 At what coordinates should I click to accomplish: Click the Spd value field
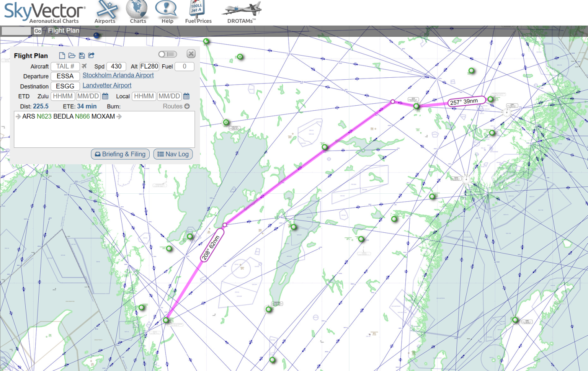(x=116, y=66)
